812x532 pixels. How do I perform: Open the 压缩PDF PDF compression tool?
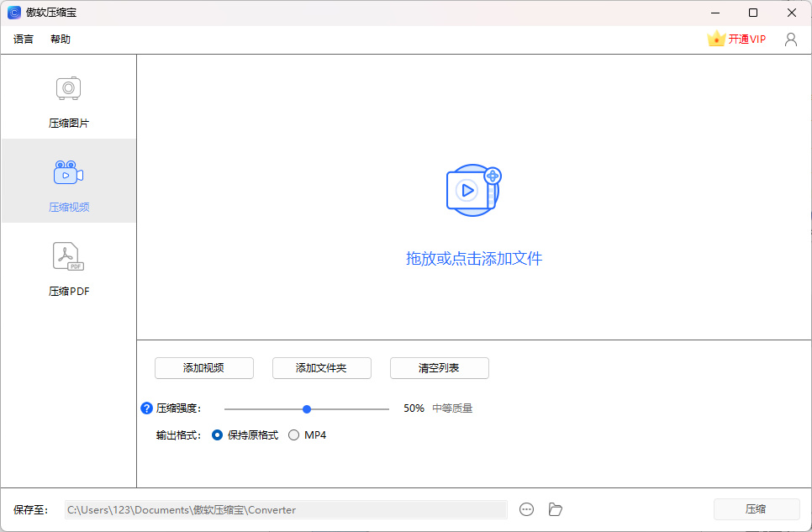click(x=68, y=267)
